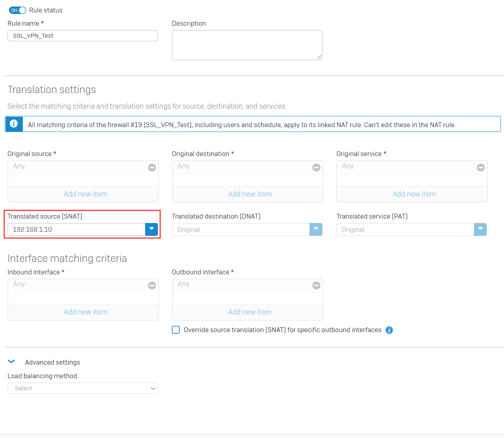The width and height of the screenshot is (504, 438).
Task: Open the Translated service PAT dropdown
Action: 480,229
